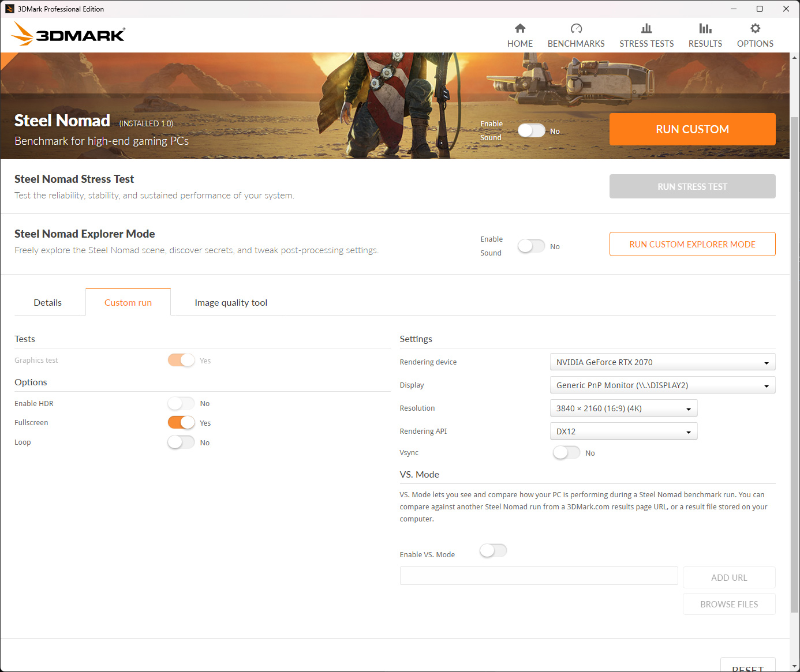Start RUN CUSTOM EXPLORER MODE
Screen dimensions: 800x672
pos(693,245)
